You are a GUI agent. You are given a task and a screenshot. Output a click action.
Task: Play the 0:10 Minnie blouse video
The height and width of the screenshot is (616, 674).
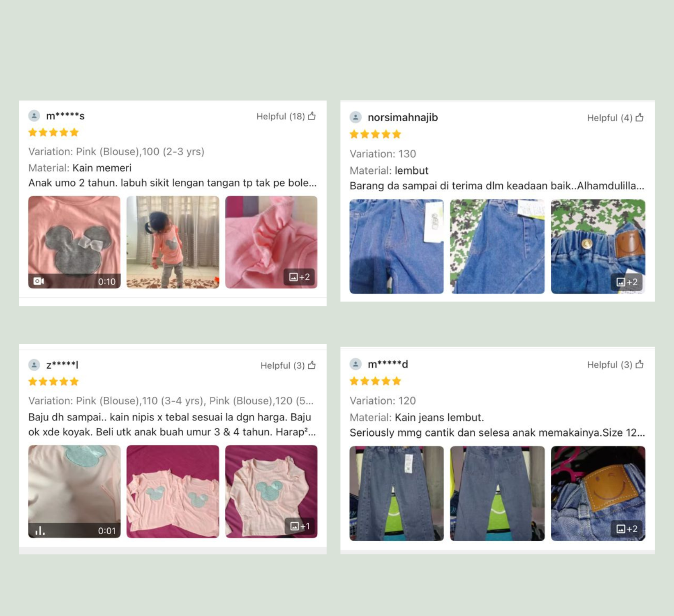pyautogui.click(x=74, y=242)
